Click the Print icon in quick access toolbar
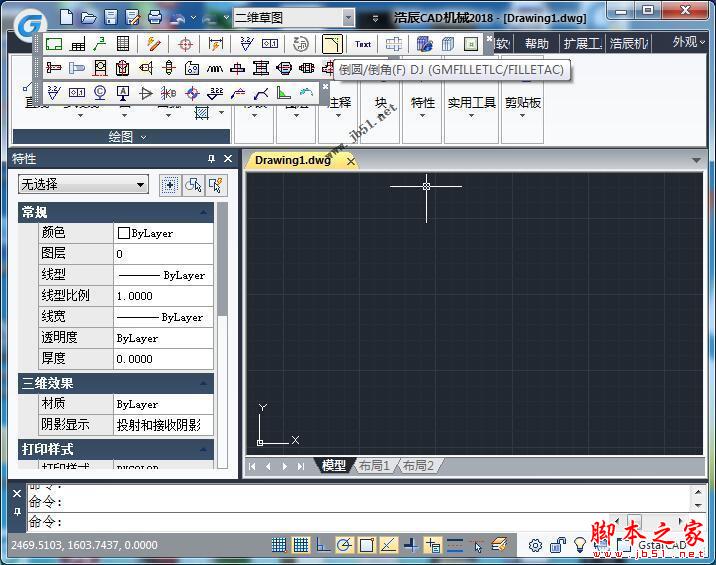The width and height of the screenshot is (716, 565). coord(155,17)
